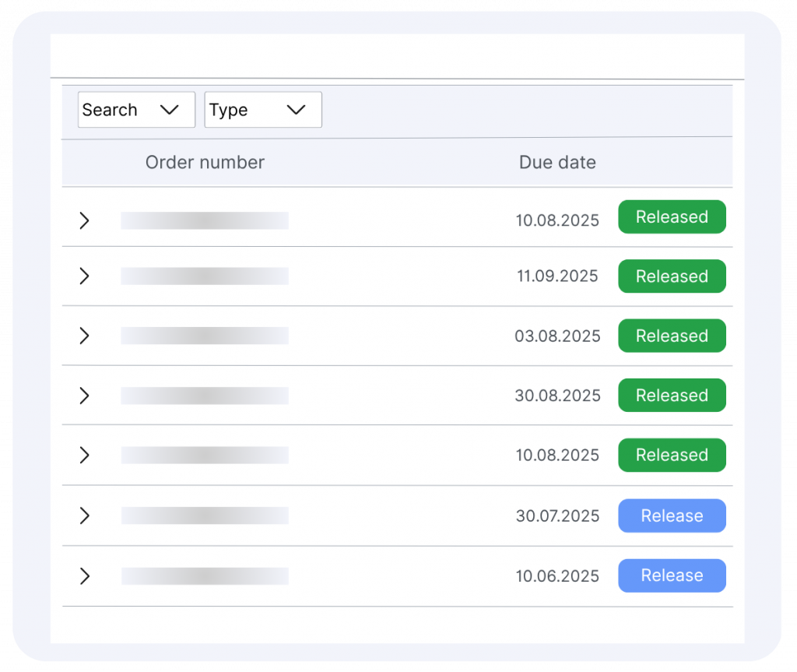Click Released button in the first row
Viewport: 797px width, 672px height.
pos(672,217)
